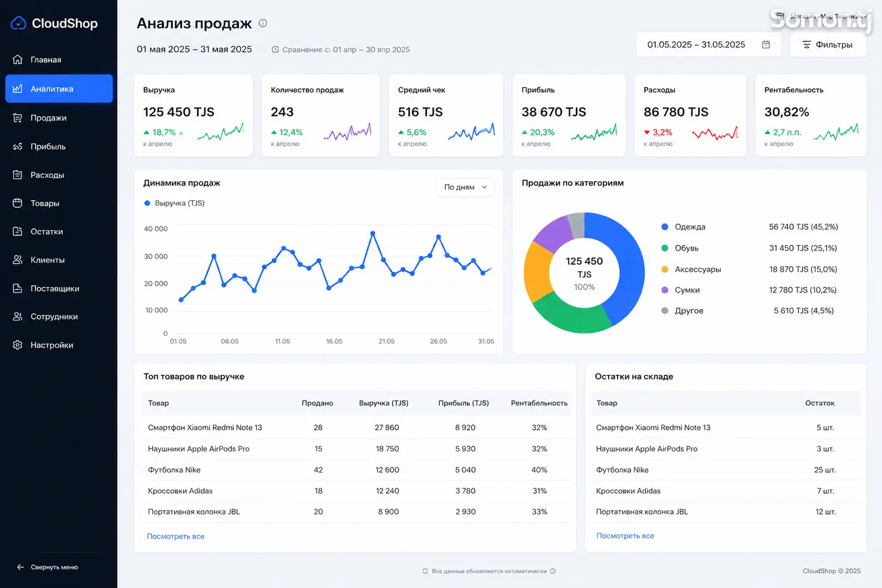Open the date range 01.05.2025 – 31.05.2025 picker
Image resolution: width=882 pixels, height=588 pixels.
pos(708,45)
